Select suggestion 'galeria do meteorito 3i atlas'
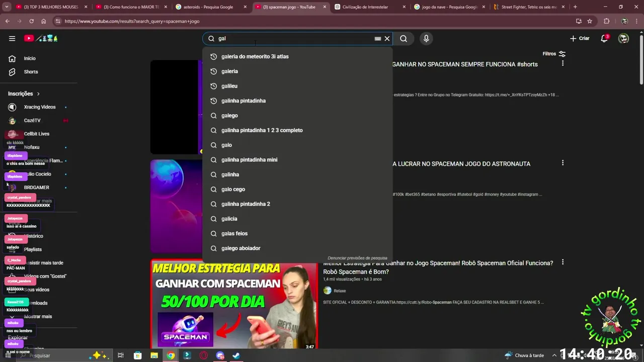Screen dimensions: 644x362 [297, 56]
